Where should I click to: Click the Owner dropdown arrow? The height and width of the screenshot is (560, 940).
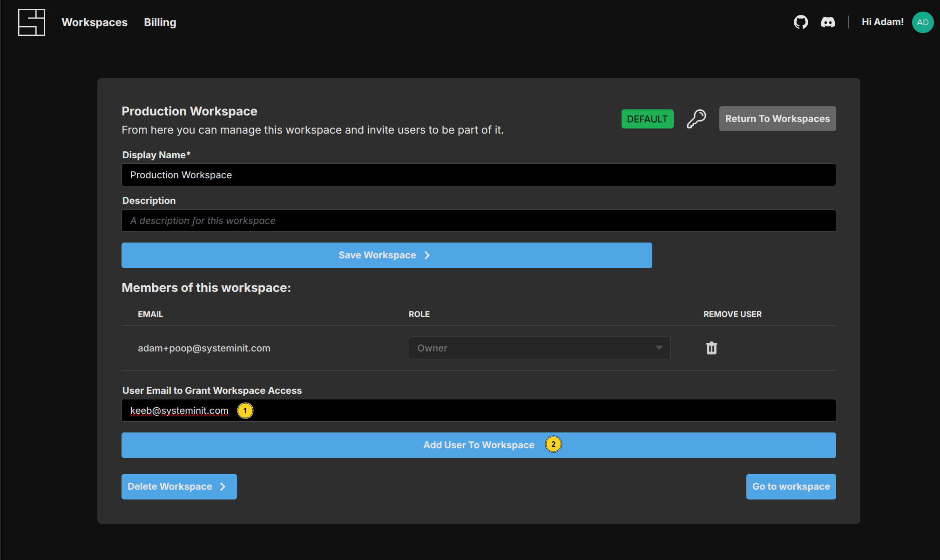(x=659, y=348)
